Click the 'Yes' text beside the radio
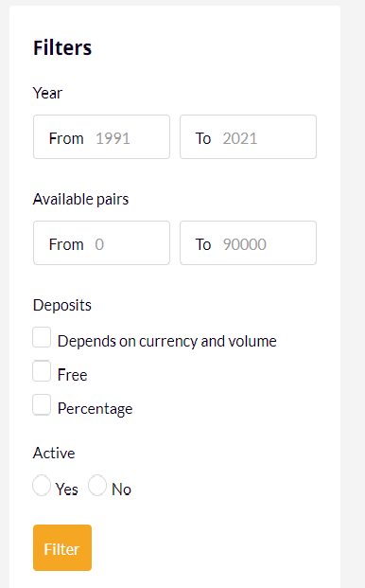Image resolution: width=365 pixels, height=588 pixels. point(66,490)
